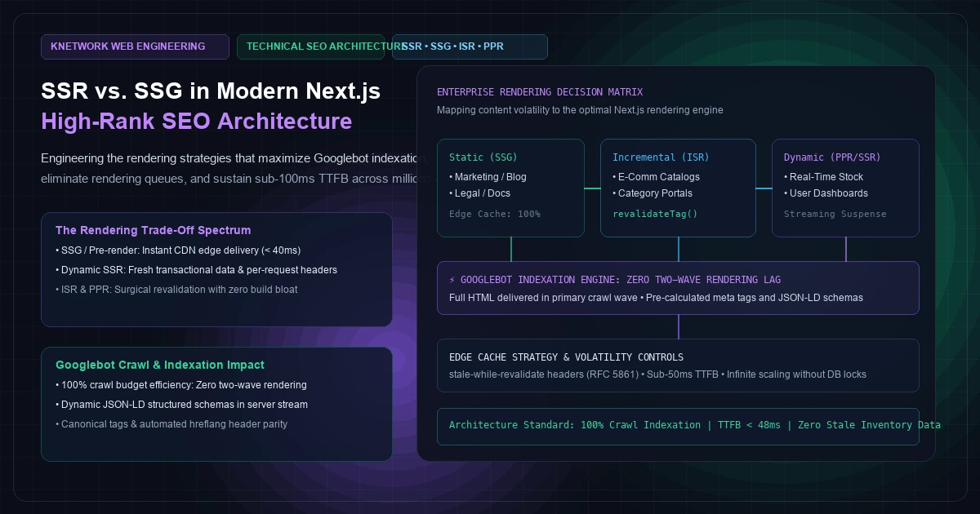The image size is (980, 514).
Task: Click the KNETWORK WEB ENGINEERING badge
Action: 135,47
